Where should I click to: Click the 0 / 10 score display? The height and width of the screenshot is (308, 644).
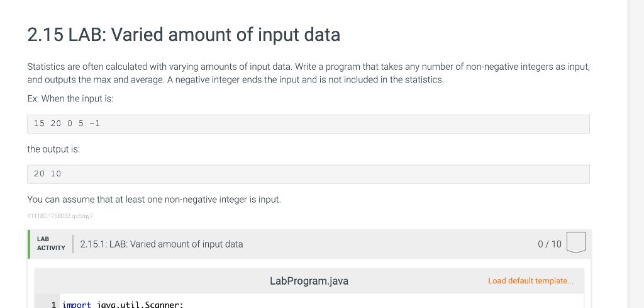550,244
